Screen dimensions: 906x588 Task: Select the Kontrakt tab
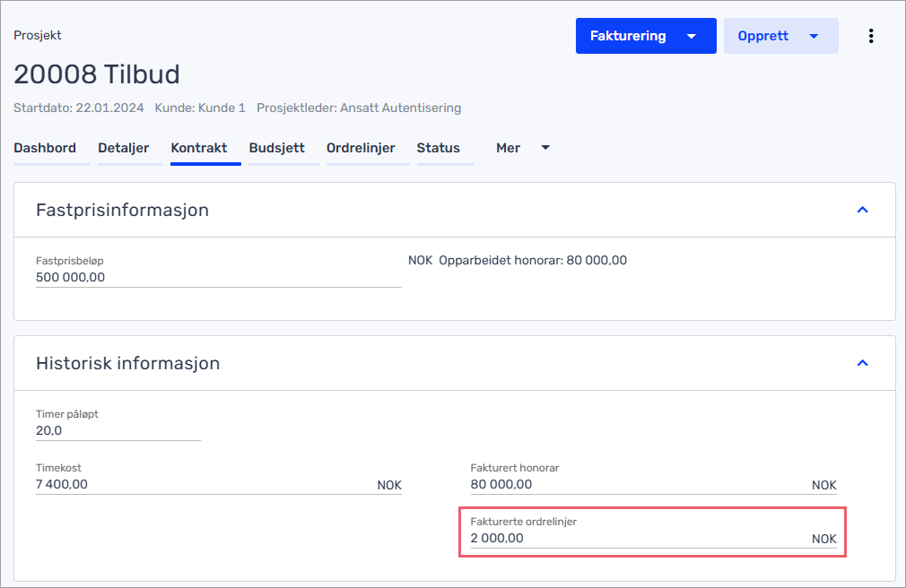199,148
